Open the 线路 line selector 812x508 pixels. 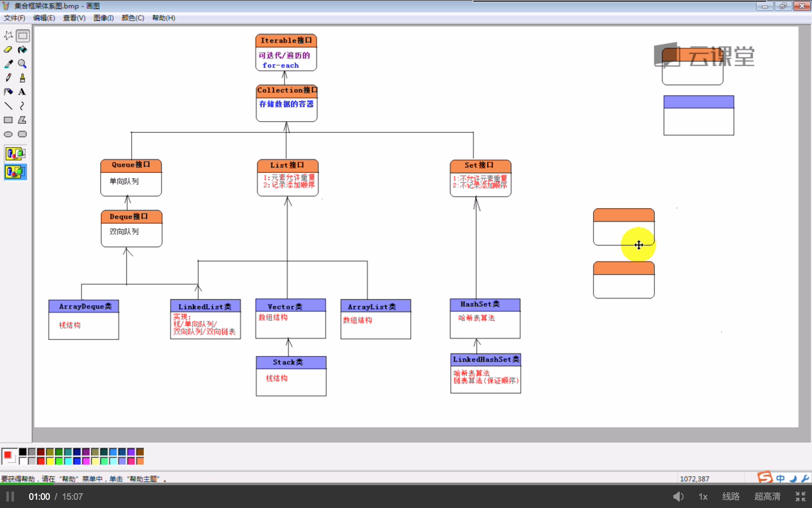pyautogui.click(x=731, y=496)
